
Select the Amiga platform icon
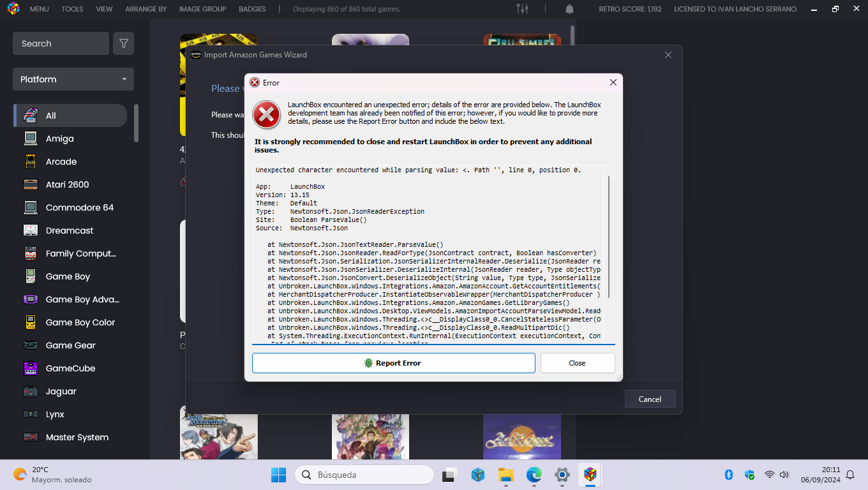tap(30, 138)
